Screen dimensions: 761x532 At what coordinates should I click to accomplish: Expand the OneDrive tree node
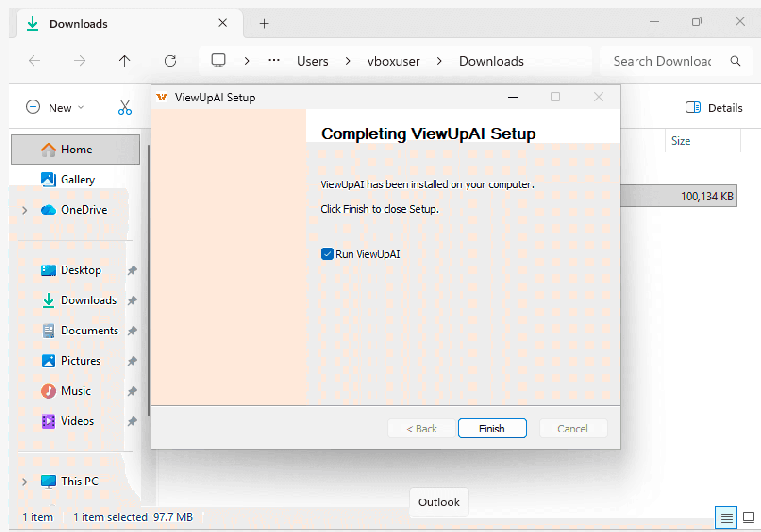25,210
